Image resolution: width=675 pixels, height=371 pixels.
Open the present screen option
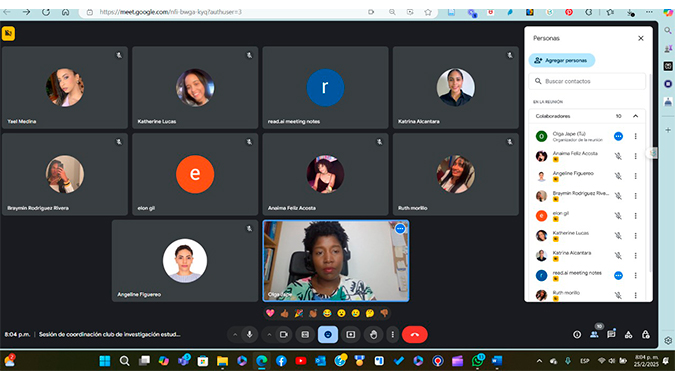(350, 334)
